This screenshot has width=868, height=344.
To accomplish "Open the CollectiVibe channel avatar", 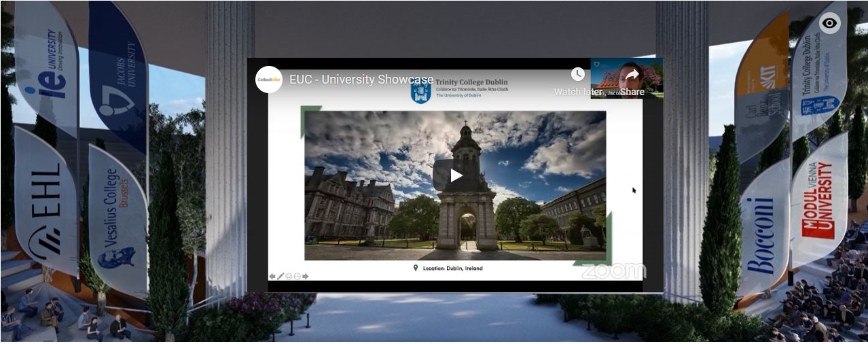I will point(269,80).
